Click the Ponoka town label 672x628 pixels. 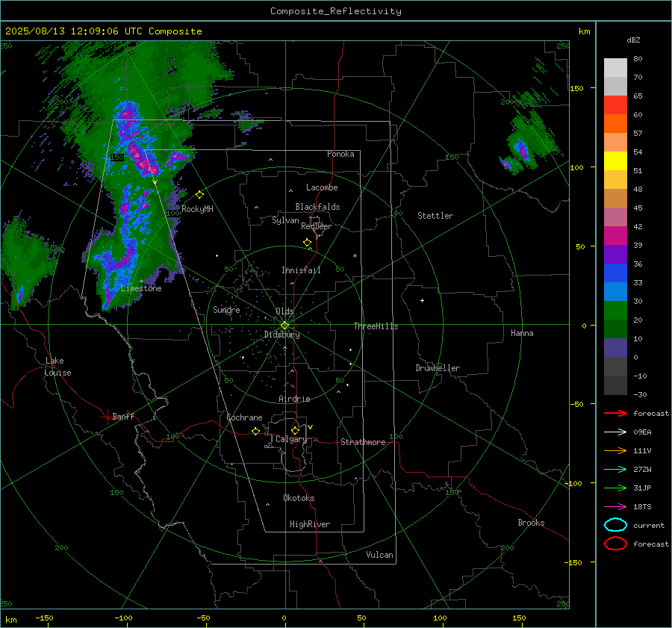point(340,154)
